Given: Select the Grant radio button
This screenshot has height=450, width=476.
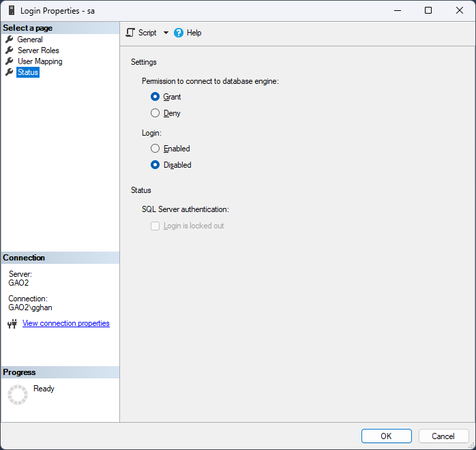Looking at the screenshot, I should tap(155, 97).
